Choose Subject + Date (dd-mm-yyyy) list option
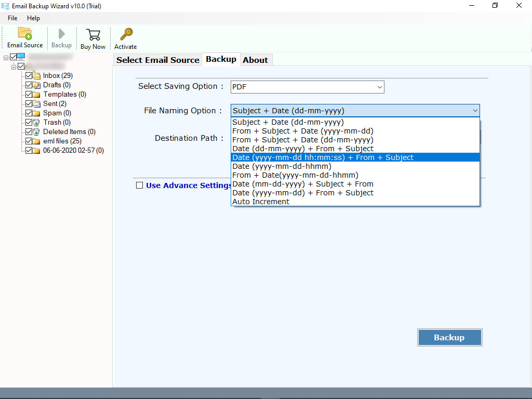This screenshot has width=532, height=399. coord(355,122)
